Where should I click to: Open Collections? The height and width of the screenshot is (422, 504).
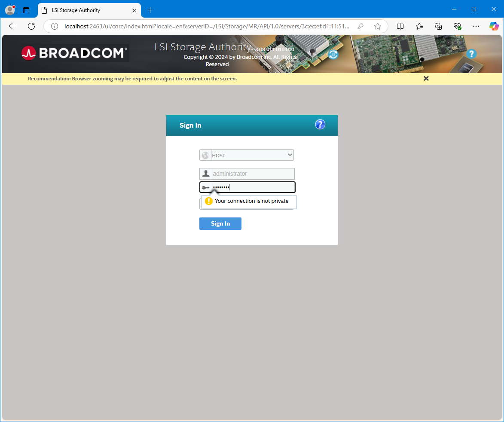click(x=438, y=26)
